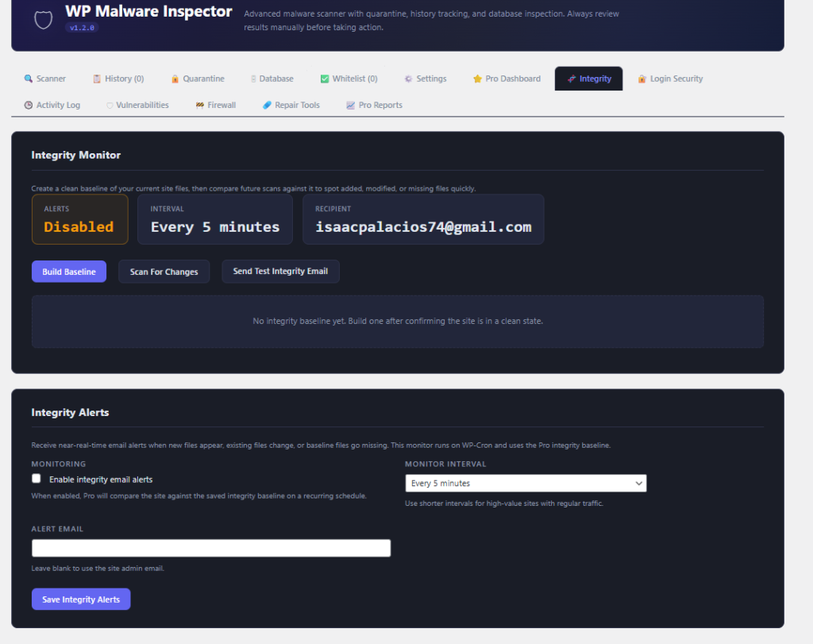813x644 pixels.
Task: Open the Monitor Interval dropdown
Action: click(x=526, y=483)
